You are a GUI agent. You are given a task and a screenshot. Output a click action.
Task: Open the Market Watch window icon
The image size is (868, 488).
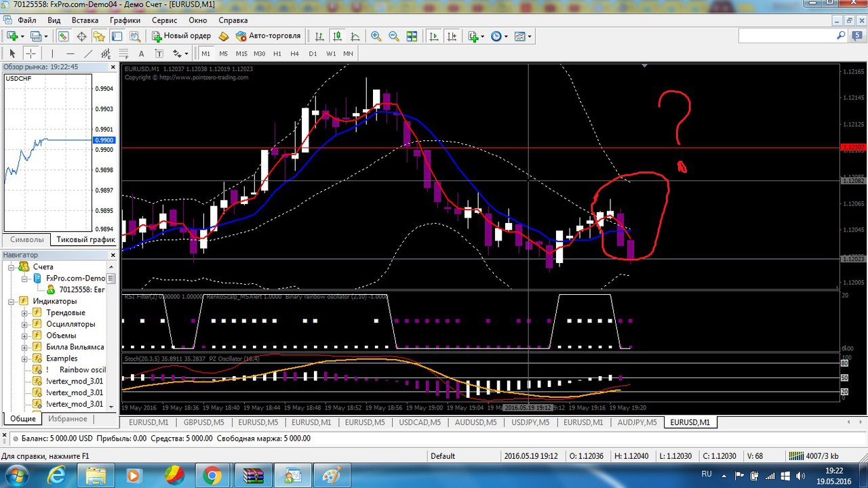[x=63, y=36]
